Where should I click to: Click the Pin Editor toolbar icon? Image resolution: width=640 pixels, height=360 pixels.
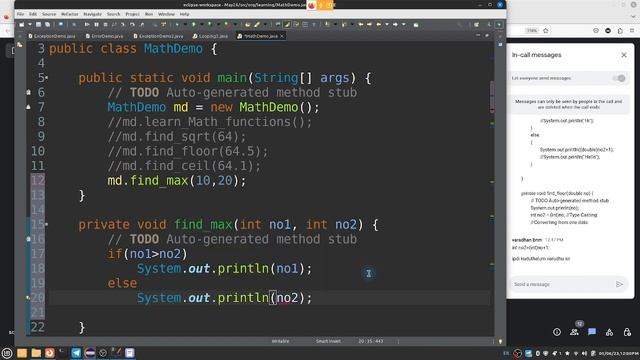(416, 25)
